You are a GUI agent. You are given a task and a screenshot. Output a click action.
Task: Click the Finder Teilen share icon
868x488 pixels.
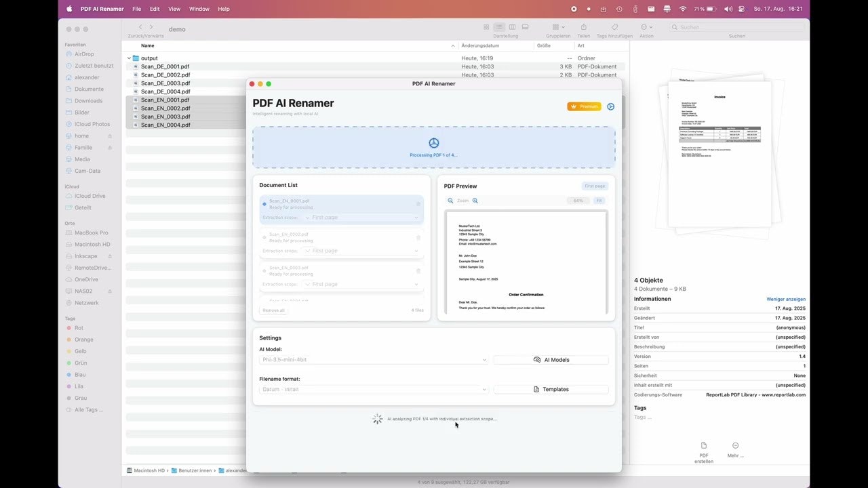point(583,27)
